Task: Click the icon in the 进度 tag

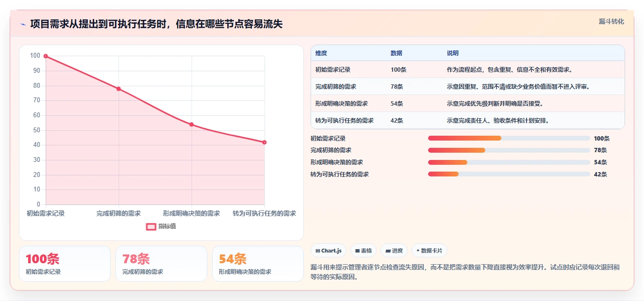Action: 388,251
